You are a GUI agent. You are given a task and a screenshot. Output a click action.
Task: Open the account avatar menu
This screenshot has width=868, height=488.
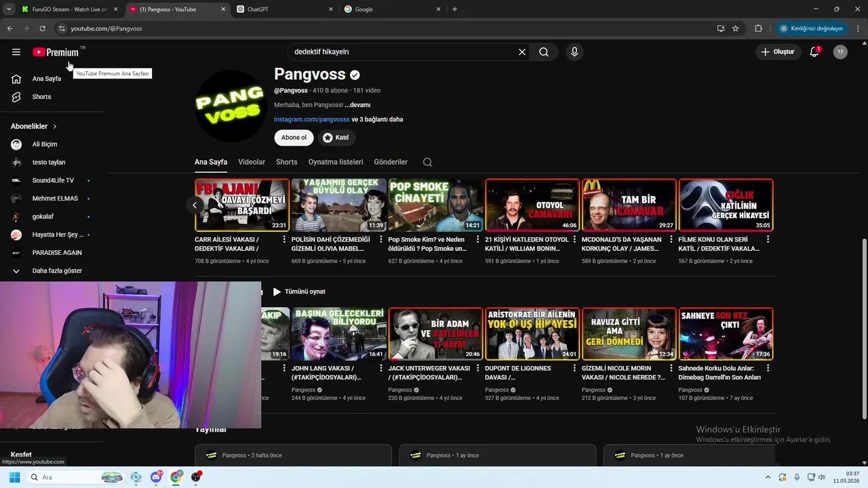840,52
